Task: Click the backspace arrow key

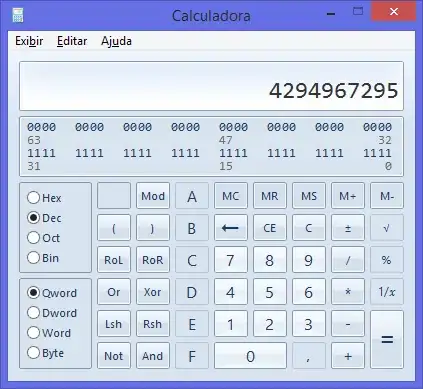Action: point(231,228)
